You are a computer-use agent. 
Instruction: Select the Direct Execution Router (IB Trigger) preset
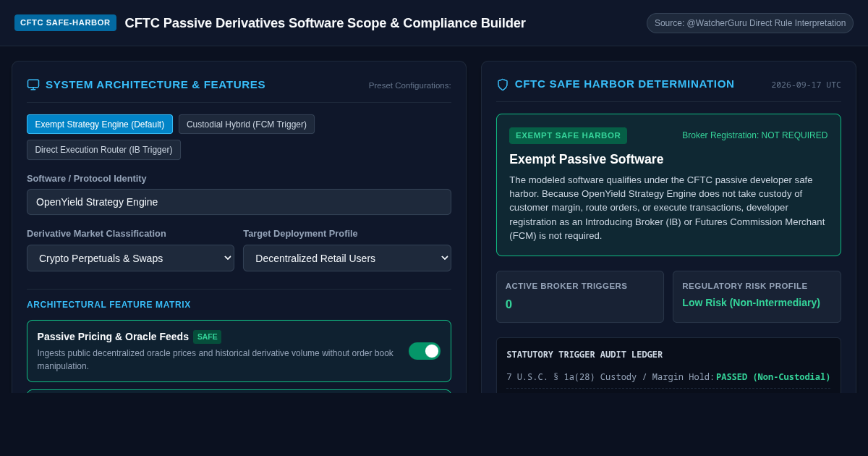tap(103, 150)
